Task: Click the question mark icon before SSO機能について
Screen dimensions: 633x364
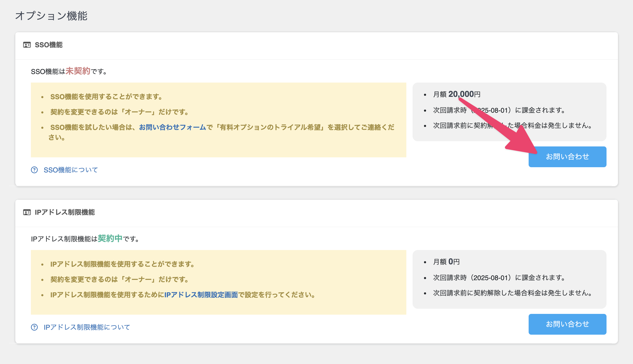Action: tap(34, 170)
